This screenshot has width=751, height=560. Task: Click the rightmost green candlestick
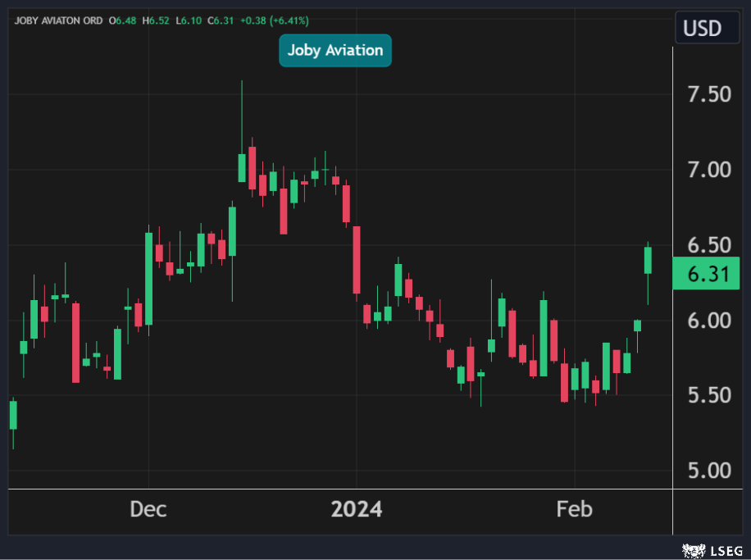pos(648,260)
